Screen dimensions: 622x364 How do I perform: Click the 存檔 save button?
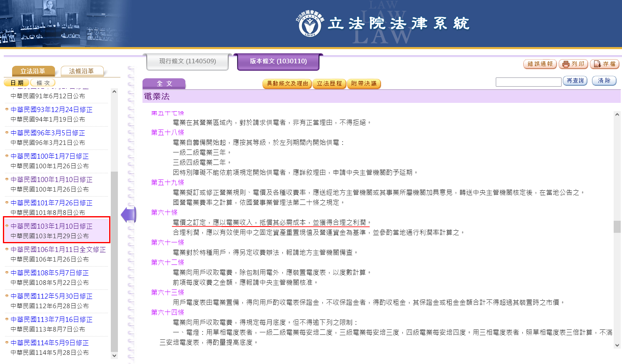(605, 64)
